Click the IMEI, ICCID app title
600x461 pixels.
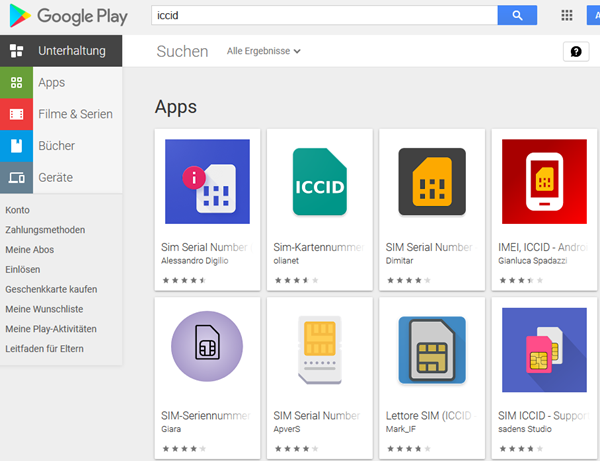point(543,248)
